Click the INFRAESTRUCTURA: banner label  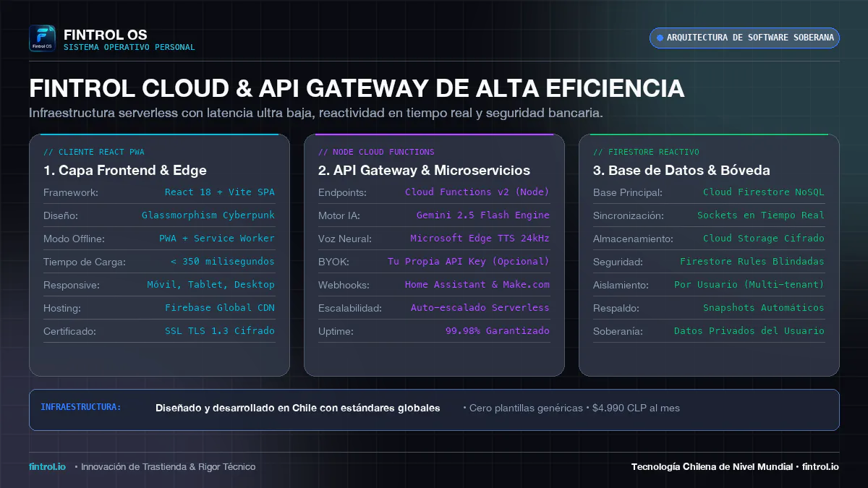tap(81, 407)
